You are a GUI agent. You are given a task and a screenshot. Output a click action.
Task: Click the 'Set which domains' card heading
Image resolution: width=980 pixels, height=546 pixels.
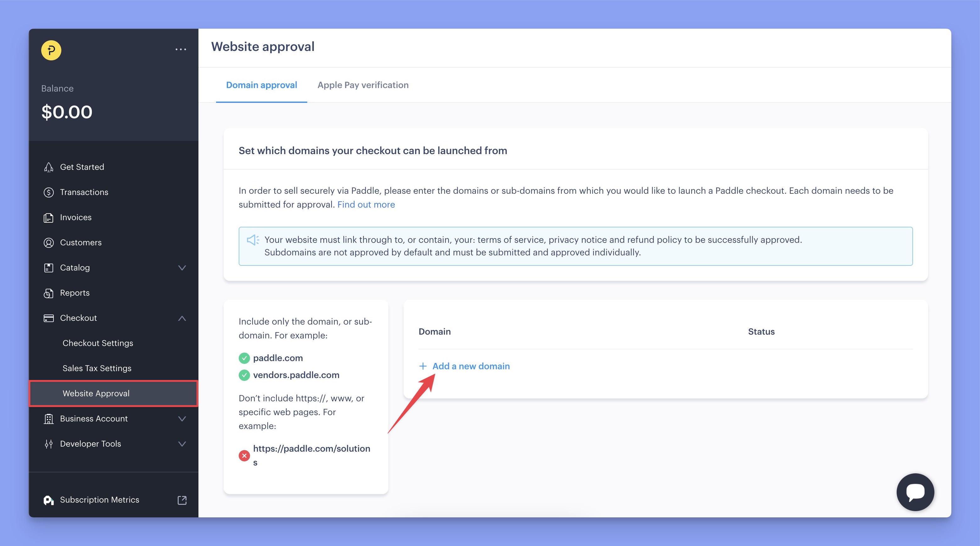pyautogui.click(x=373, y=151)
